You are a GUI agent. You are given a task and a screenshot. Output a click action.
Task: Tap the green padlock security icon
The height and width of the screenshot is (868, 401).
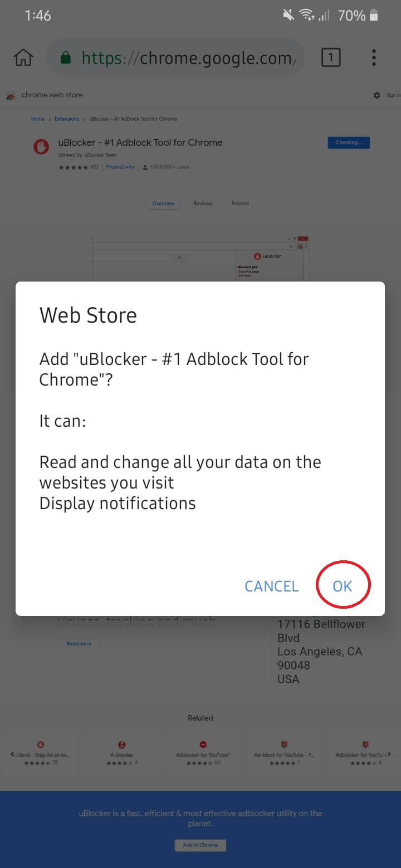click(x=66, y=58)
